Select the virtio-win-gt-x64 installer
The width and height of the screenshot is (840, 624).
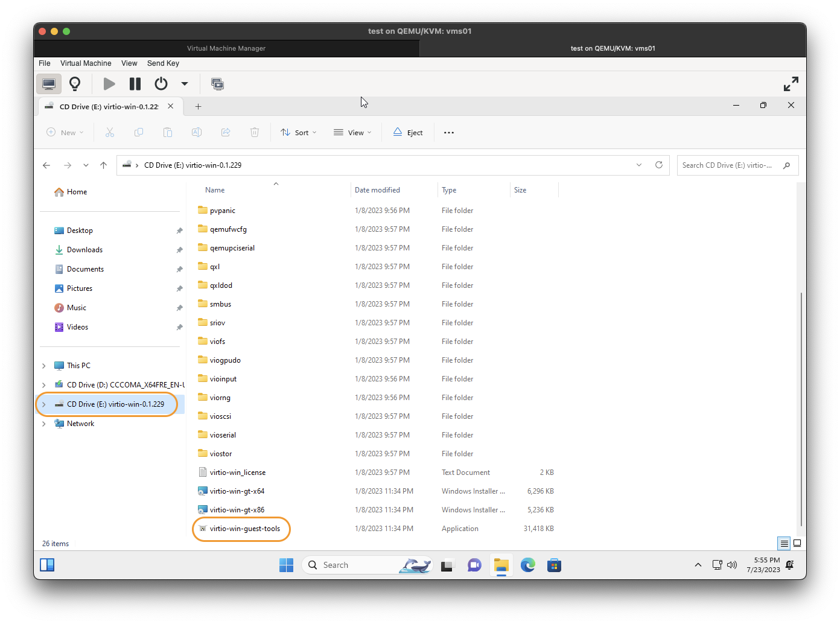pyautogui.click(x=237, y=491)
